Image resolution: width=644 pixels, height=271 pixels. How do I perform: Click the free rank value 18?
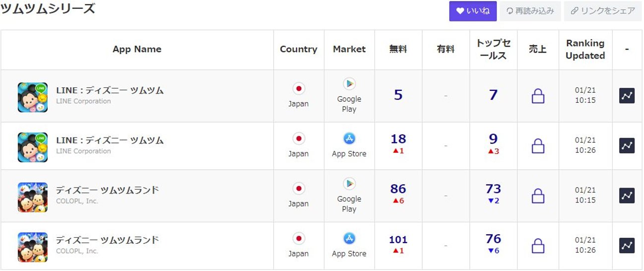pyautogui.click(x=398, y=139)
